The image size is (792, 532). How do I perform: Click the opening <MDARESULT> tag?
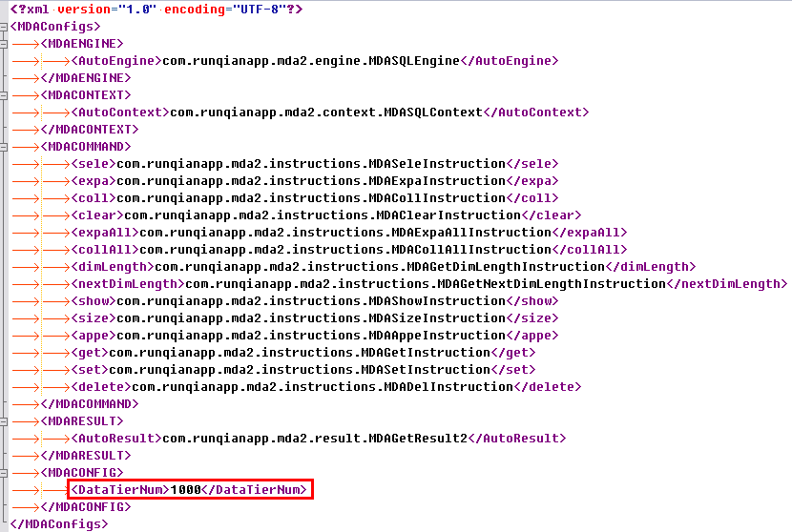(82, 421)
